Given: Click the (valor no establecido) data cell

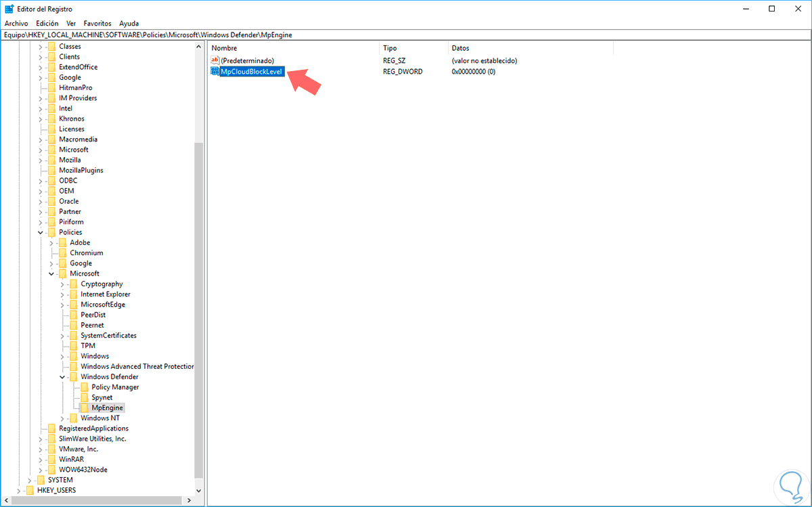Looking at the screenshot, I should (484, 60).
